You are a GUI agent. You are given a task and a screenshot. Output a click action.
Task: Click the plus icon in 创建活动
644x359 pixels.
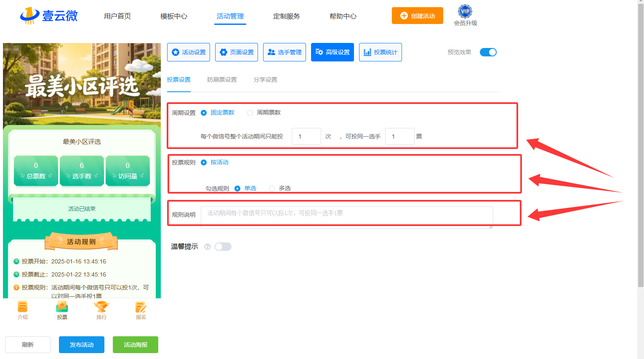pos(404,16)
